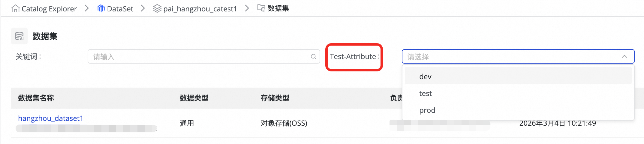The height and width of the screenshot is (144, 644).
Task: Collapse the Test-Attribute dropdown chevron
Action: pos(624,57)
